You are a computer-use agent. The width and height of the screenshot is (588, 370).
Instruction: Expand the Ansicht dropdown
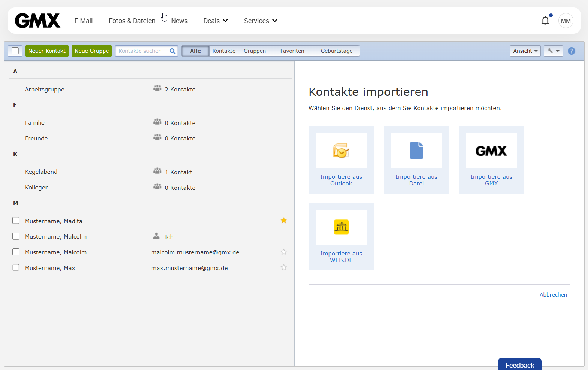click(525, 51)
